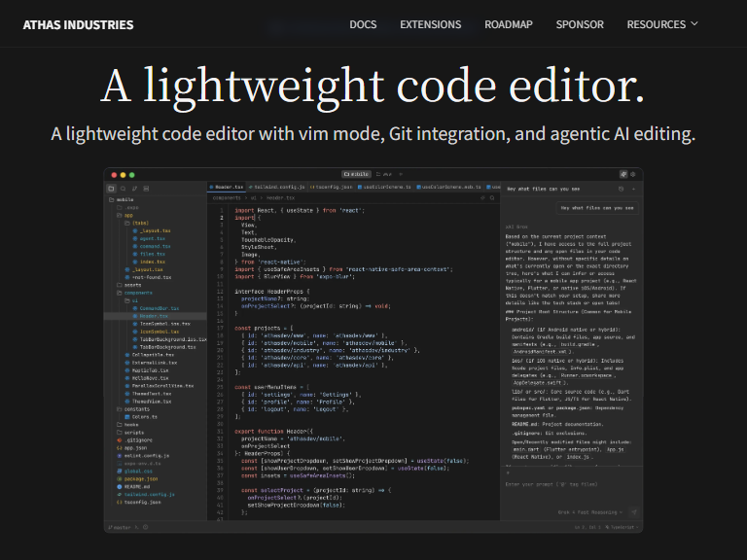This screenshot has width=747, height=560.
Task: Click the chat history icon in AI panel
Action: tap(622, 188)
